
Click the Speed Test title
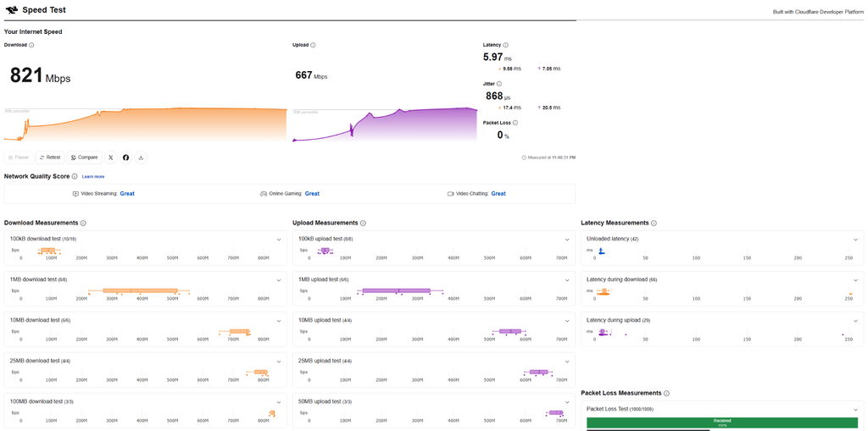click(x=44, y=10)
